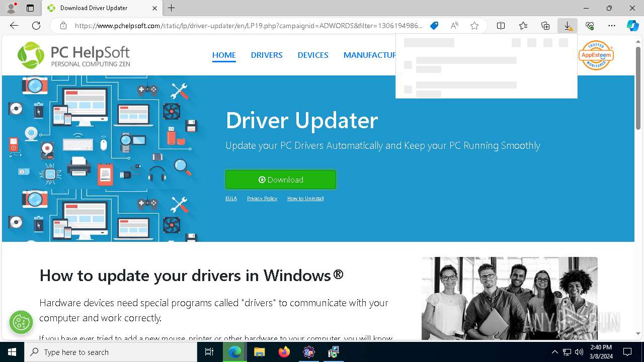Open Copilot sidebar icon
644x362 pixels.
coord(633,26)
